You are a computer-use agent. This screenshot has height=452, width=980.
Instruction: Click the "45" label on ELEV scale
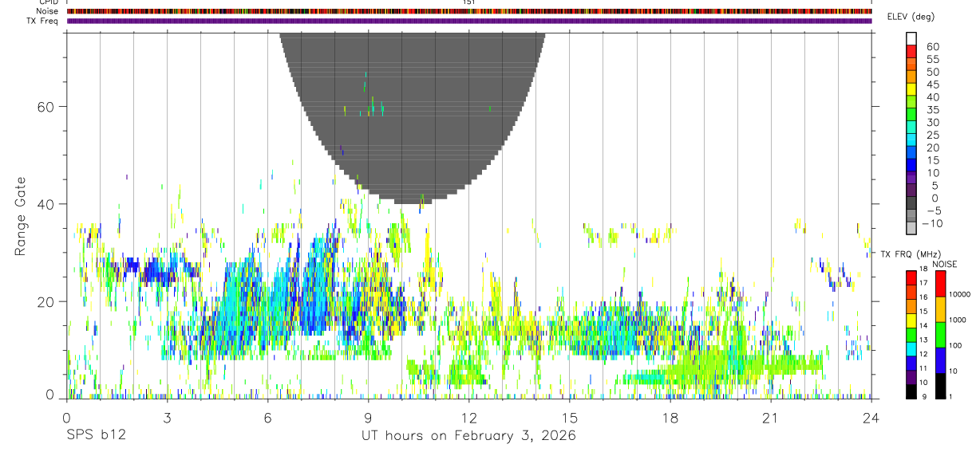(x=932, y=85)
